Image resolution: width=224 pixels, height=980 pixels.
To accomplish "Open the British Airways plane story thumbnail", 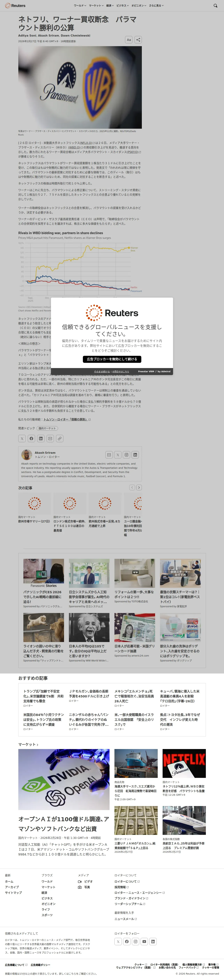I will (184, 821).
